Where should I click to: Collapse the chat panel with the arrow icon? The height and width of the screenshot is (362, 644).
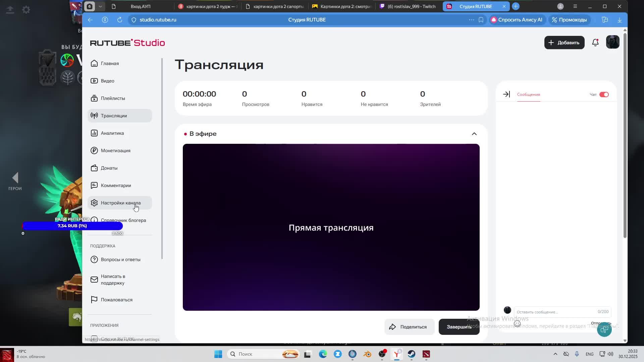coord(506,94)
